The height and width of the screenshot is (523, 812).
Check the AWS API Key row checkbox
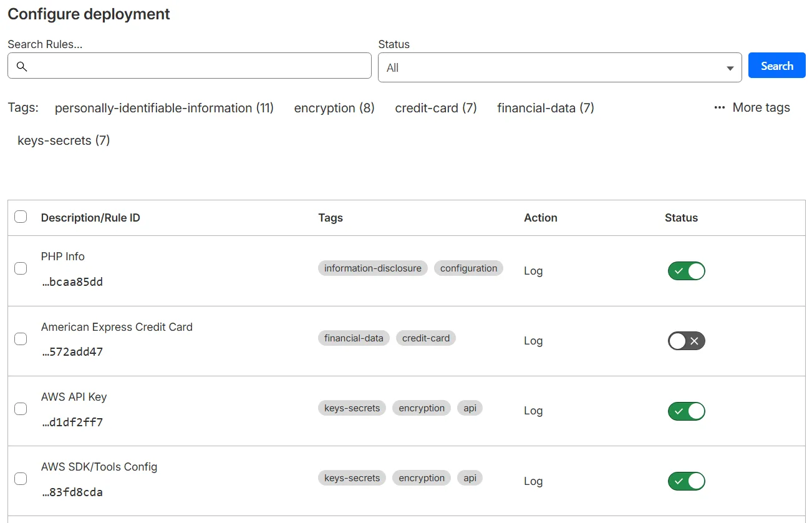20,408
